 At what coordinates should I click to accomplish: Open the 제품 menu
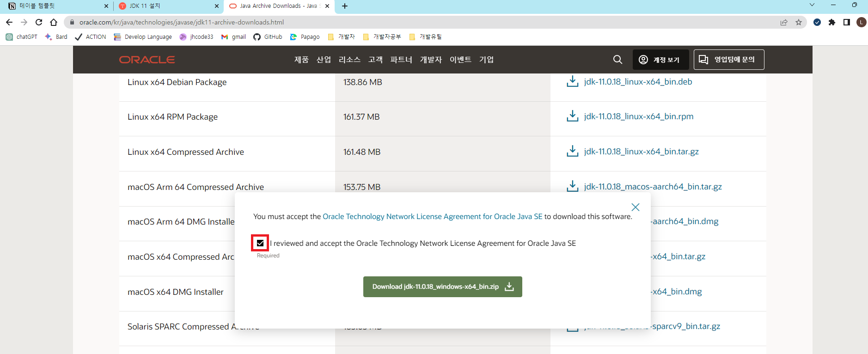click(x=301, y=60)
